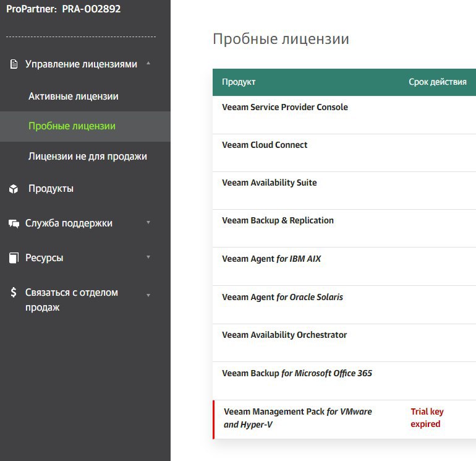This screenshot has height=461, width=476.
Task: Open Управление лицензиями menu label
Action: click(81, 64)
